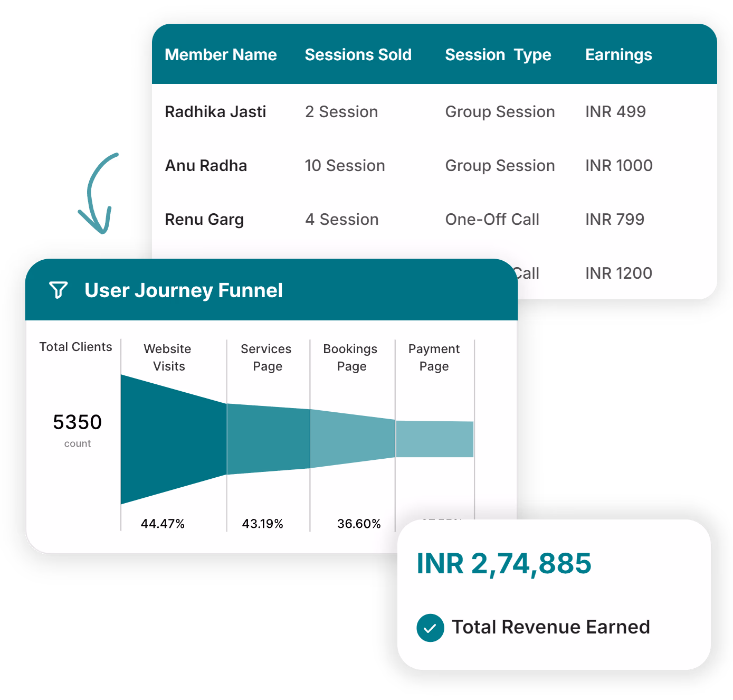Click the INR 499 earnings cell

coord(615,111)
